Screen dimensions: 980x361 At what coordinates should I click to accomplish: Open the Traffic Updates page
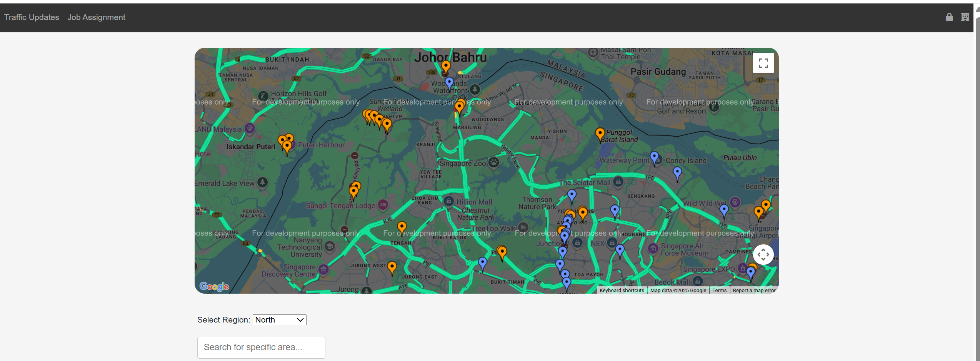[32, 17]
